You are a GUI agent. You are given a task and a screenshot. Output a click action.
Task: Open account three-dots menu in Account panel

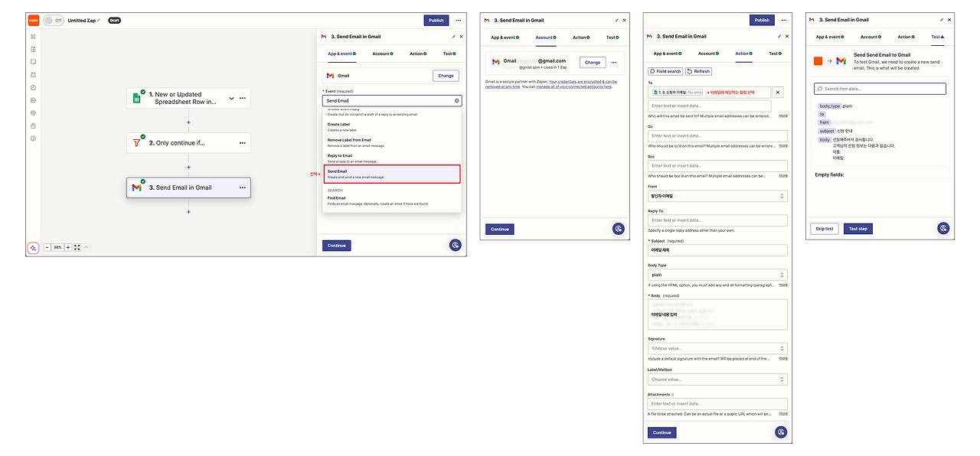tap(613, 62)
